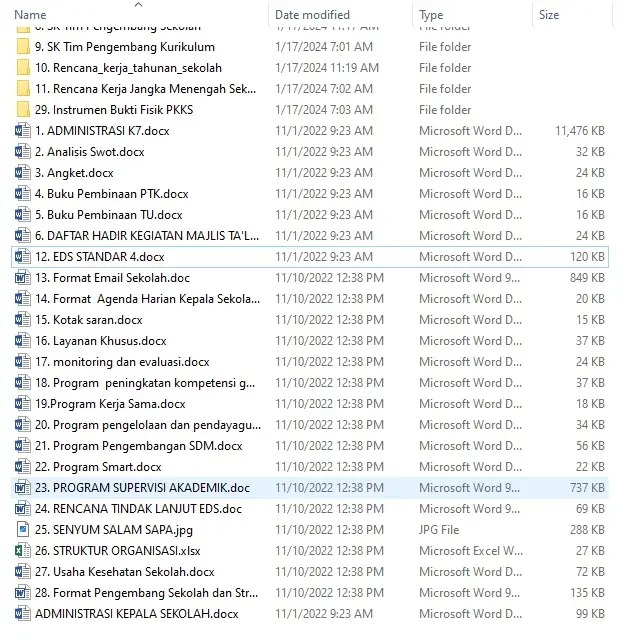Click the 135 KB size value
This screenshot has width=627, height=643.
point(587,593)
